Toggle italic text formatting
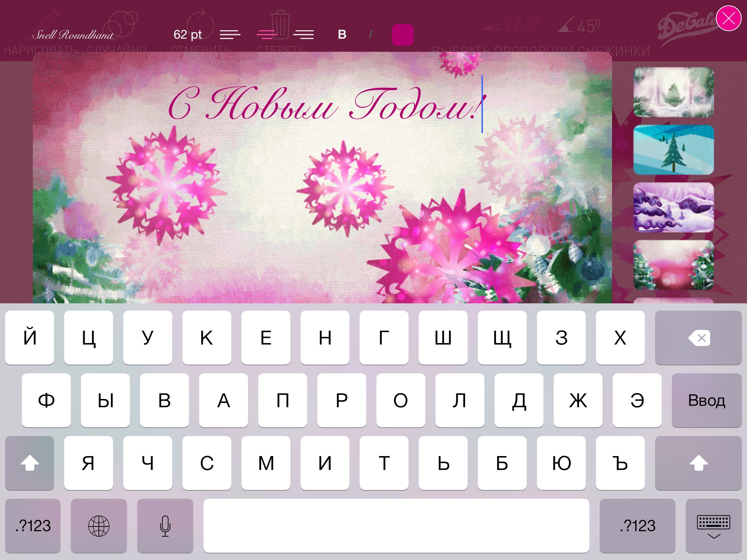This screenshot has height=560, width=747. click(x=371, y=35)
